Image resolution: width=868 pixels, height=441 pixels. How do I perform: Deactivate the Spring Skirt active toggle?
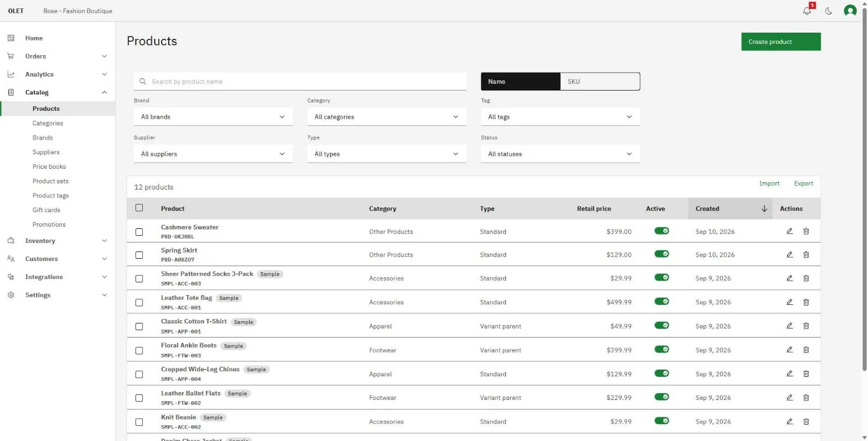[x=662, y=254]
